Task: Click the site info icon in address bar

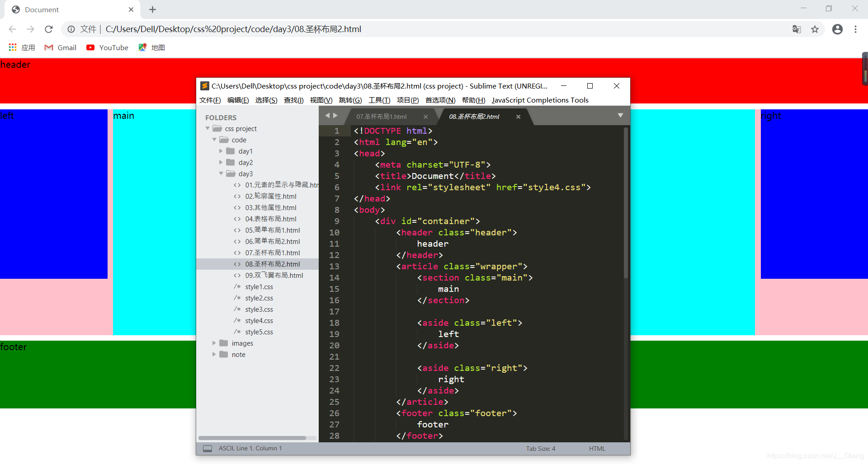Action: pyautogui.click(x=71, y=29)
